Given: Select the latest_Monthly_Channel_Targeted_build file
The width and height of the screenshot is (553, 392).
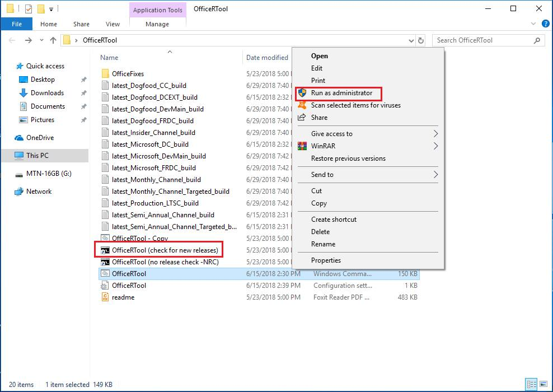Looking at the screenshot, I should [x=171, y=191].
